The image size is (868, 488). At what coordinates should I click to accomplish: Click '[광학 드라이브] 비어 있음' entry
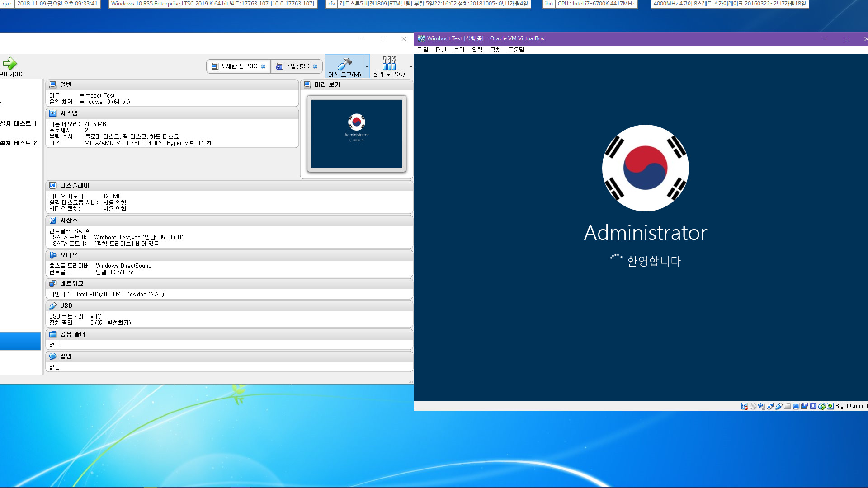coord(127,244)
